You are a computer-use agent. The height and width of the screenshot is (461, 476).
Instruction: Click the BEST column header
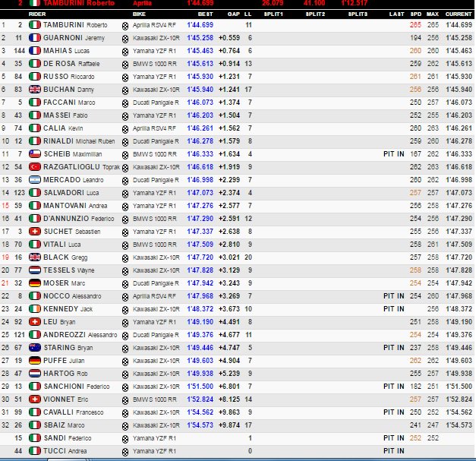coord(206,14)
